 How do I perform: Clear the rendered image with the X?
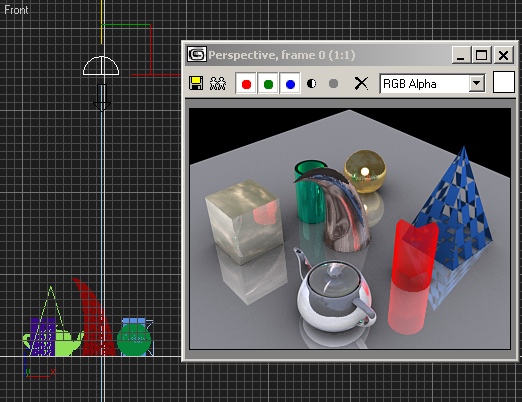click(x=361, y=84)
